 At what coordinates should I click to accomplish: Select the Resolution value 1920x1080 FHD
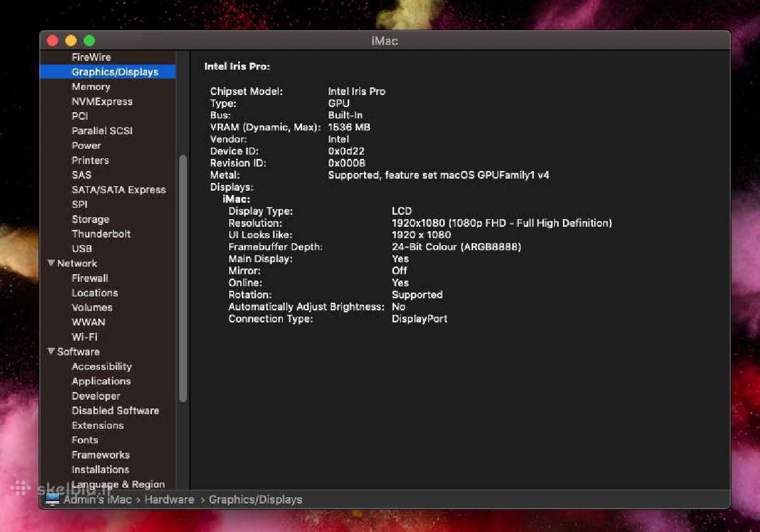502,223
